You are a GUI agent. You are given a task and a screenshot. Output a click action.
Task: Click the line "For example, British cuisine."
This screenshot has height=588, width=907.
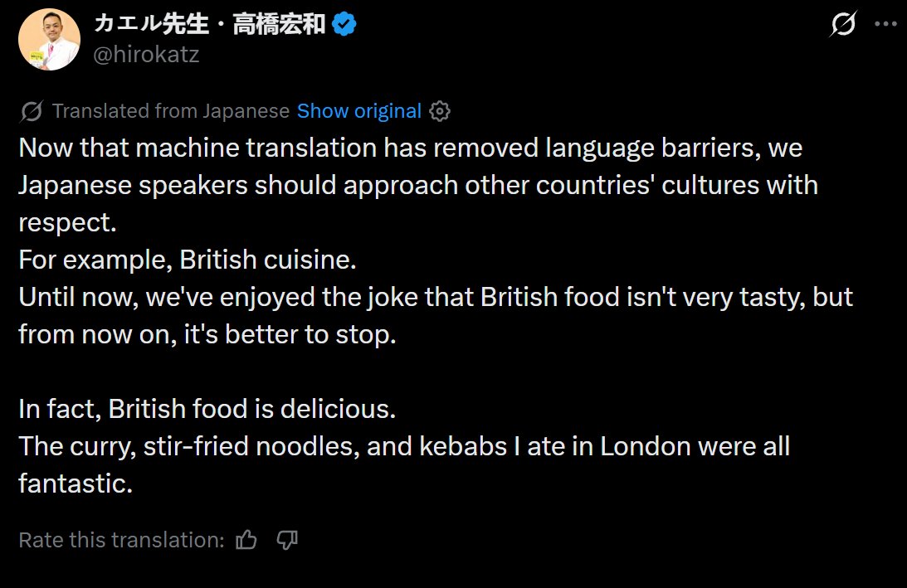tap(187, 260)
